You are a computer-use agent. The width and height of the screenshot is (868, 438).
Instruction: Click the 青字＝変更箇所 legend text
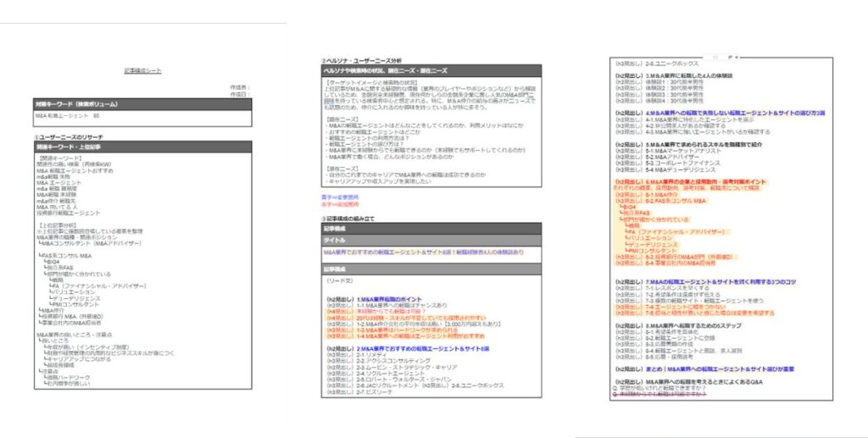(340, 197)
